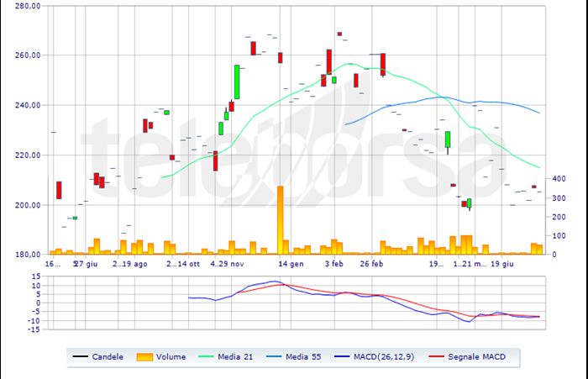Click the Volume legend label
Viewport: 588px width, 379px height.
point(171,357)
